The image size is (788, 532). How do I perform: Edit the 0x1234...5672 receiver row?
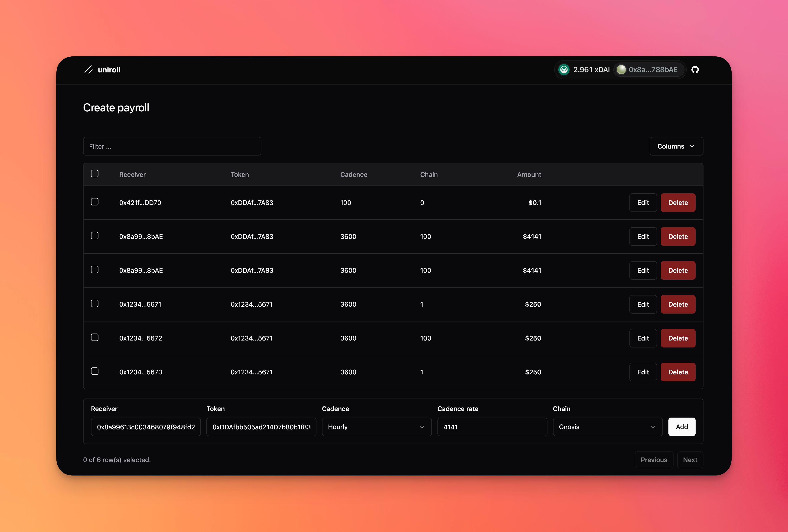[643, 338]
